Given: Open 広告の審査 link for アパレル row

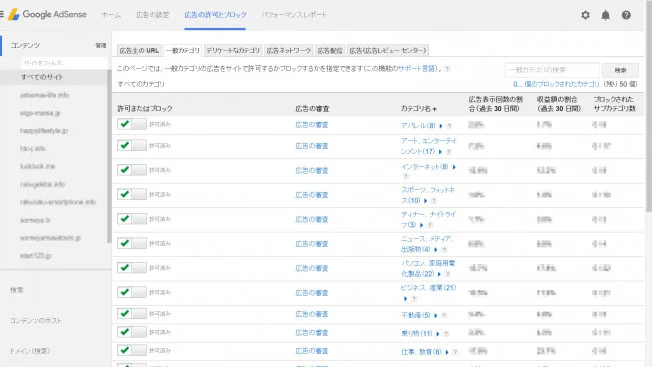Looking at the screenshot, I should (x=312, y=125).
